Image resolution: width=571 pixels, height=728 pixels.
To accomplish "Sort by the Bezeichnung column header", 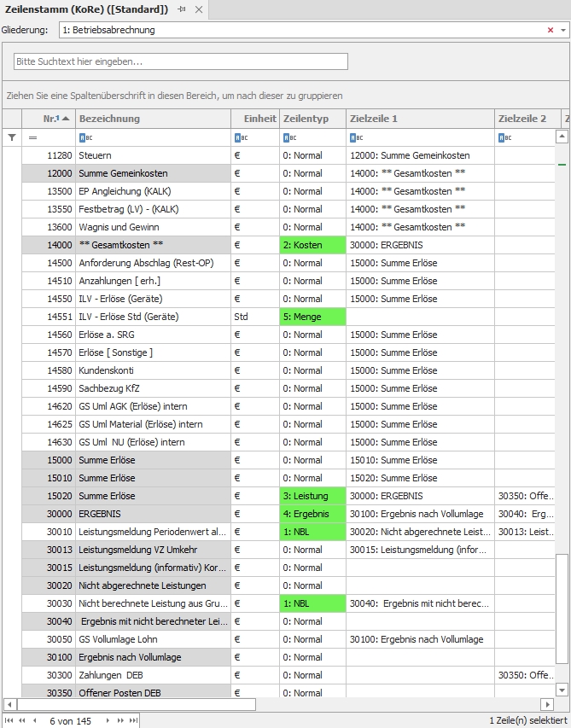I will 109,119.
